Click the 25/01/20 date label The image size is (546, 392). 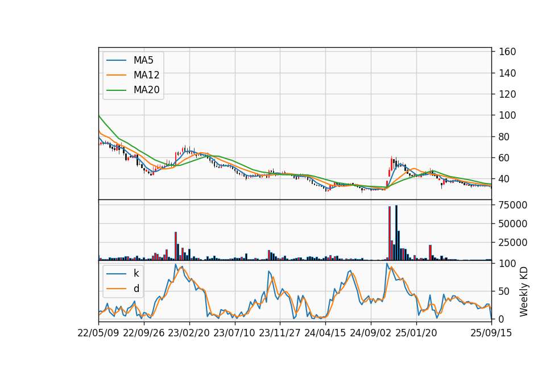click(416, 333)
